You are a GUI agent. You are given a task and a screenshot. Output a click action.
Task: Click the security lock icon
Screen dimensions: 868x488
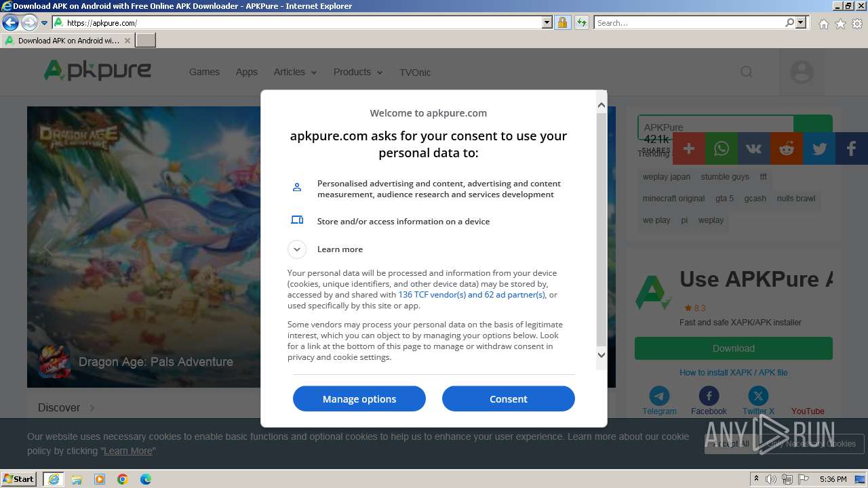pos(562,23)
